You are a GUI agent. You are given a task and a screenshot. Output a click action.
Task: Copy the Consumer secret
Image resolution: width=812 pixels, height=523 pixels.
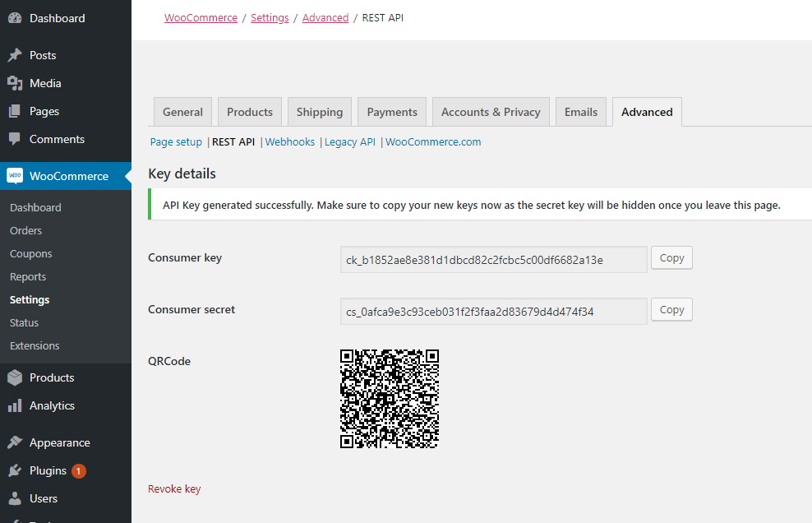671,309
